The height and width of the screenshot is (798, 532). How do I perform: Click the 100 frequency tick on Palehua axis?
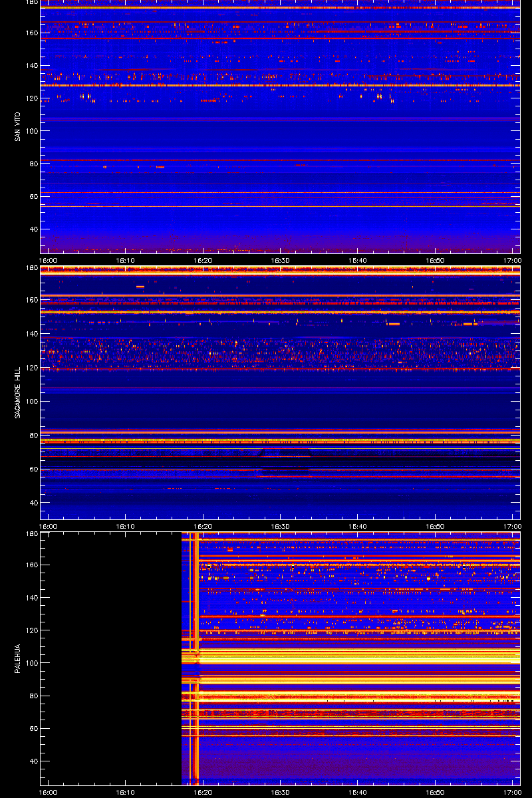point(31,663)
